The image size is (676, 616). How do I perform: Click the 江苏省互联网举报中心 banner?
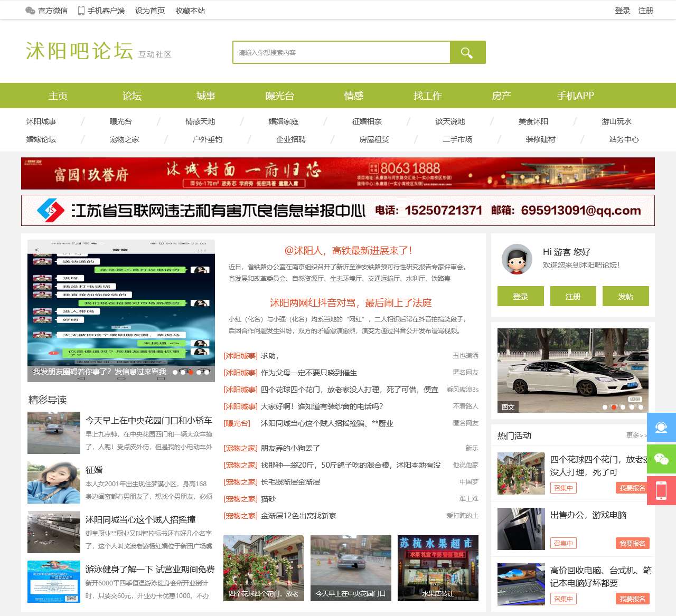click(x=338, y=210)
